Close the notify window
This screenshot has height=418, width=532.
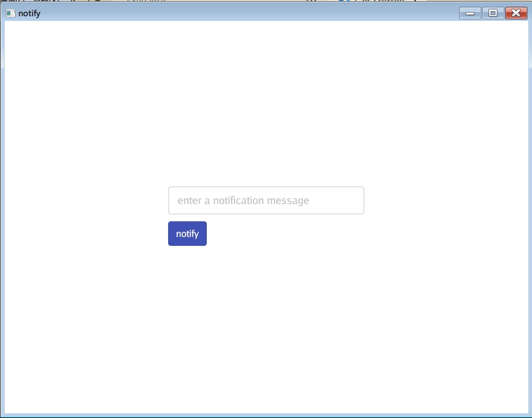point(516,13)
